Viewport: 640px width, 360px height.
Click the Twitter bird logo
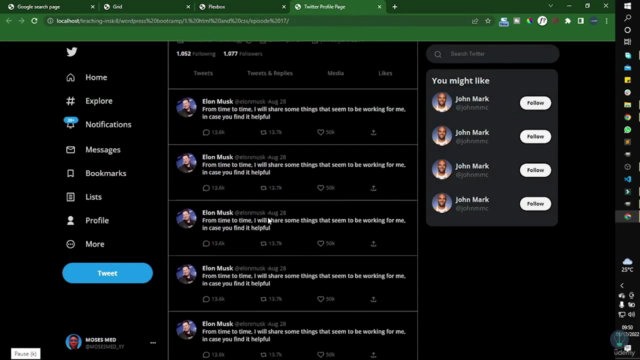coord(72,52)
